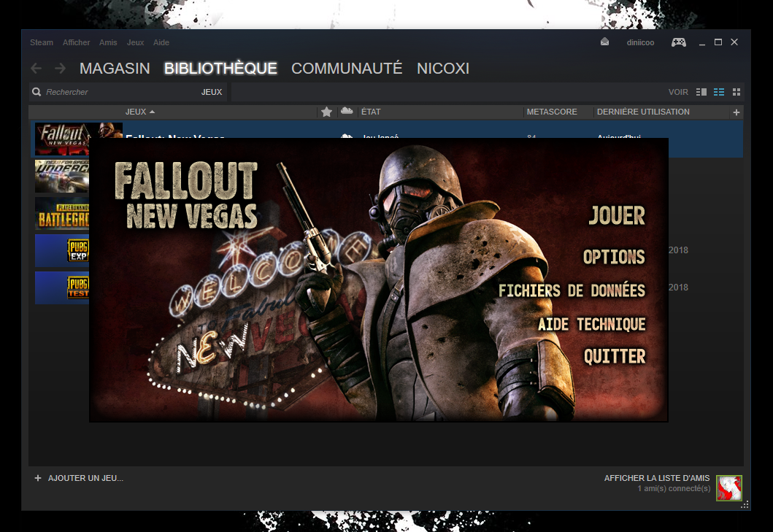
Task: Select the PUBG Test server thumbnail
Action: [x=61, y=288]
